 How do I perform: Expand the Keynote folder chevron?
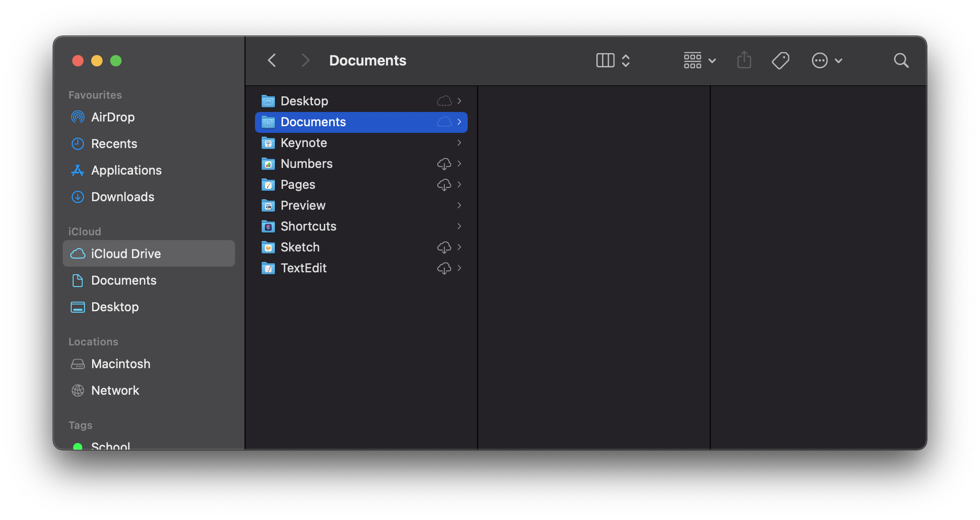[459, 143]
